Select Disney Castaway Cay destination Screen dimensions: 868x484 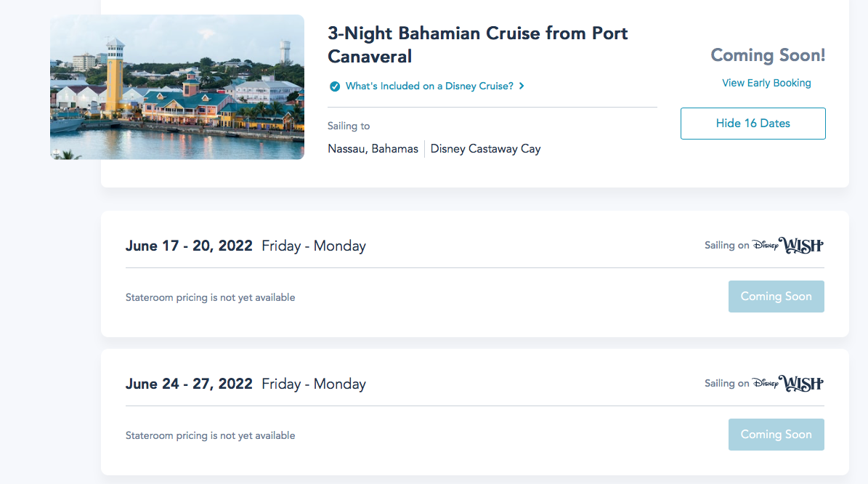coord(485,149)
